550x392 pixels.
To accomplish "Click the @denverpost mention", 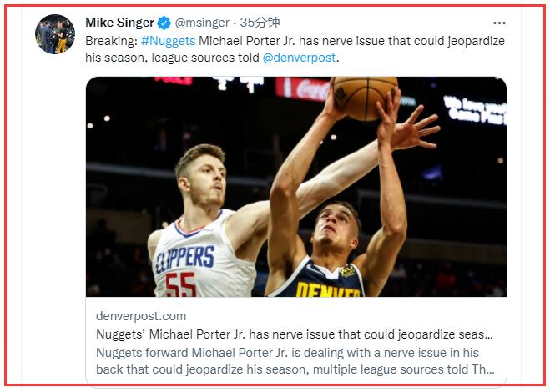I will pos(299,58).
